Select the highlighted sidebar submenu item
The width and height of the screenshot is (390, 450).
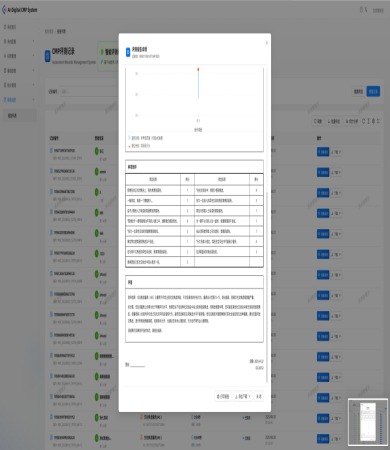(20, 116)
